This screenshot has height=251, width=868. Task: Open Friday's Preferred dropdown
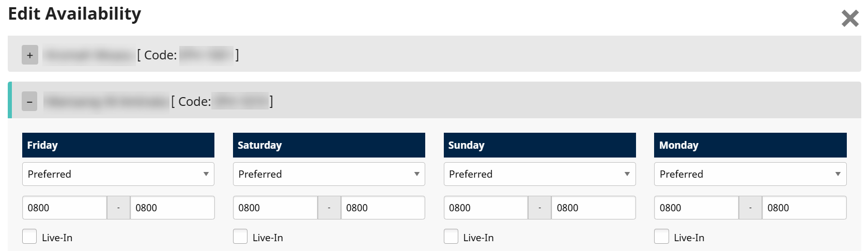point(118,174)
